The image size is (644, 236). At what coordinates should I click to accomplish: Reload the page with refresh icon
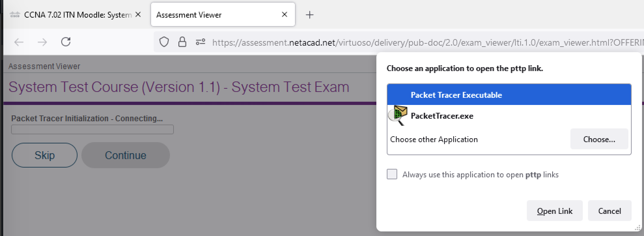(66, 42)
